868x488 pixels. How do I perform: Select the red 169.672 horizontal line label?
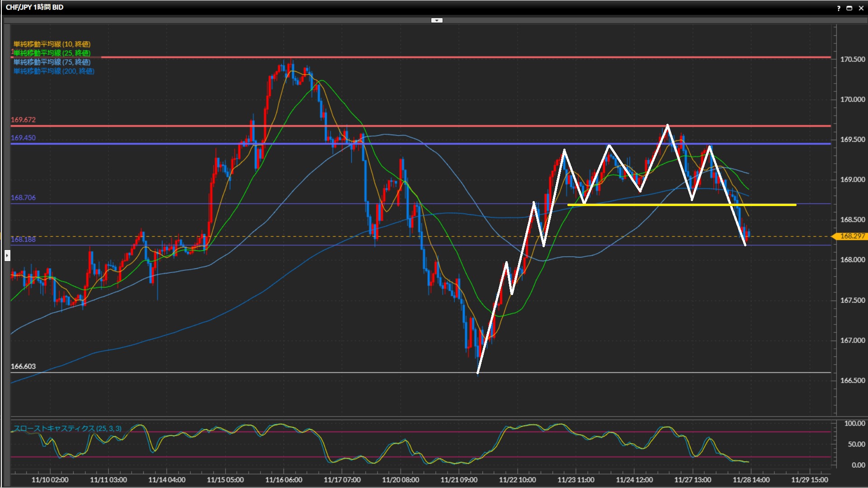pos(23,120)
